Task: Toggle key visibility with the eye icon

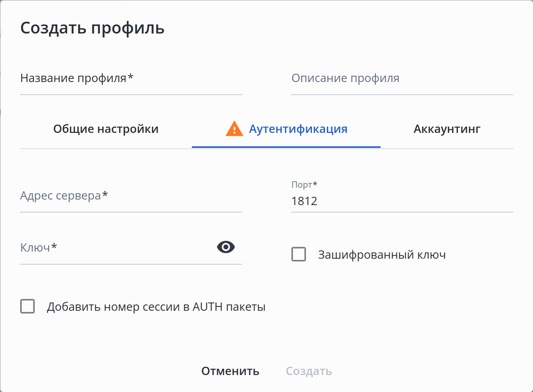Action: pos(226,247)
